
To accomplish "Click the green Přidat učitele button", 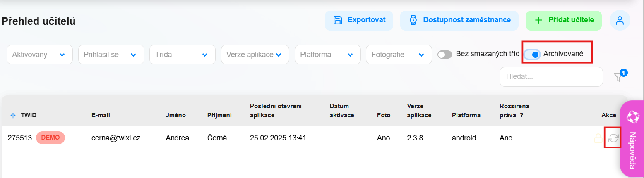I will 564,20.
